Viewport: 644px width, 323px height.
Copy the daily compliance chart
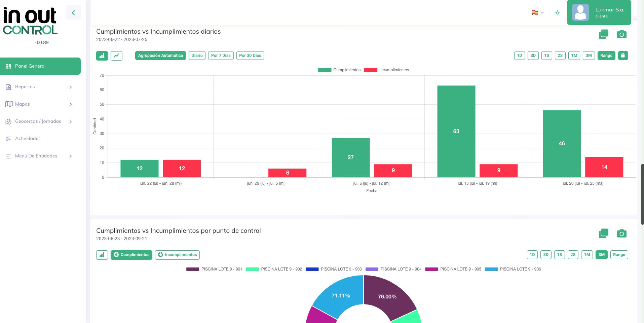tap(603, 34)
